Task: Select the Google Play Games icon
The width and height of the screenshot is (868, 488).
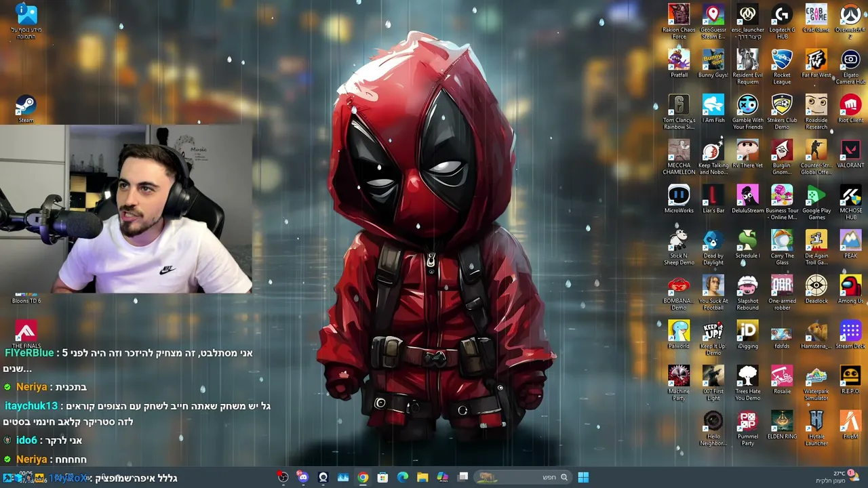Action: 816,202
